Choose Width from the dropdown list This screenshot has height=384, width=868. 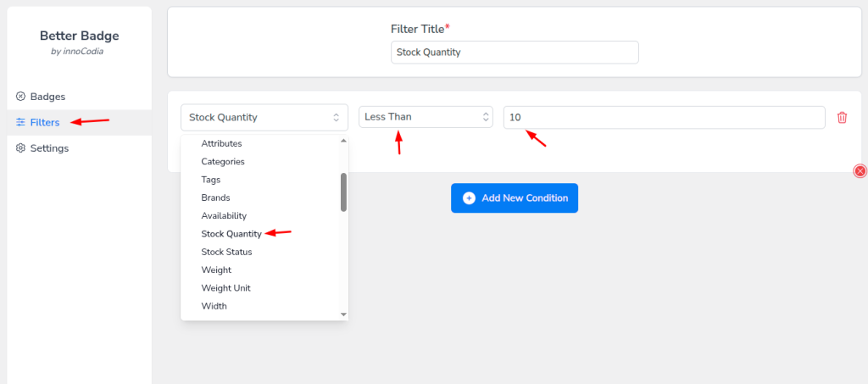(x=214, y=306)
